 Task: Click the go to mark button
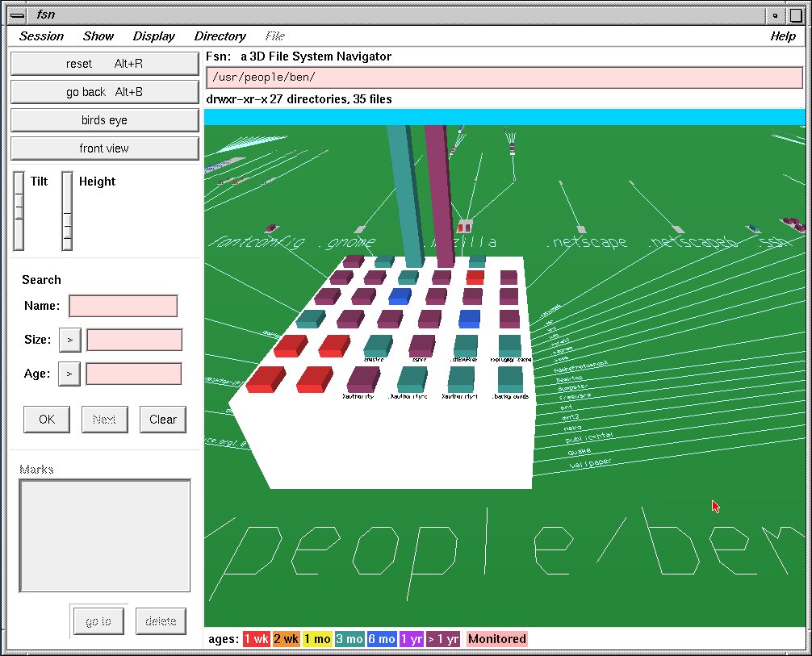pyautogui.click(x=98, y=621)
